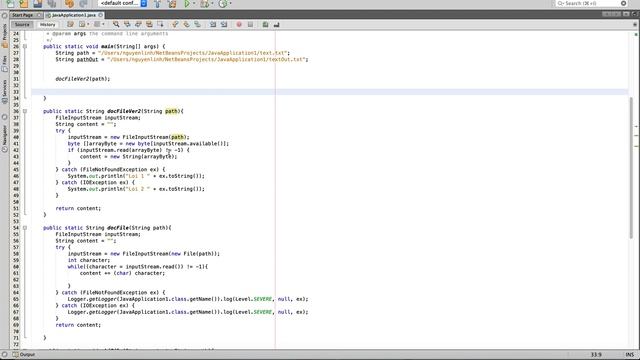Close the Start Page tab
Screen dimensions: 640x360
click(x=39, y=15)
